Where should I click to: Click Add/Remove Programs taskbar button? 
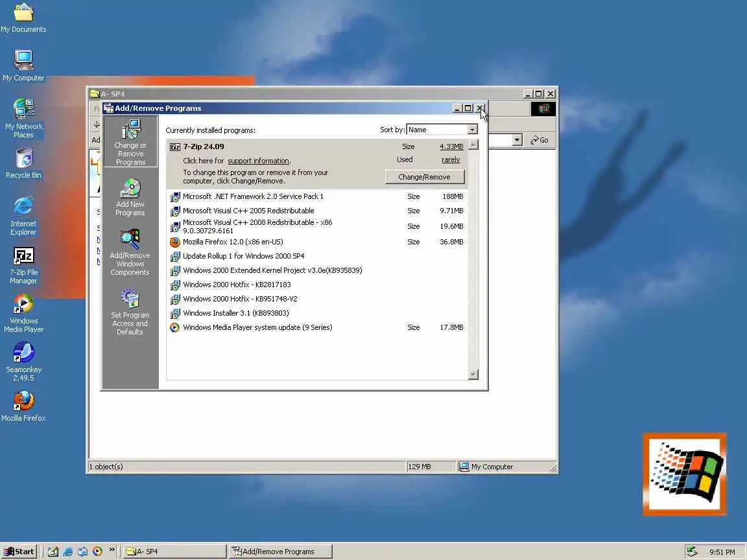[x=279, y=552]
